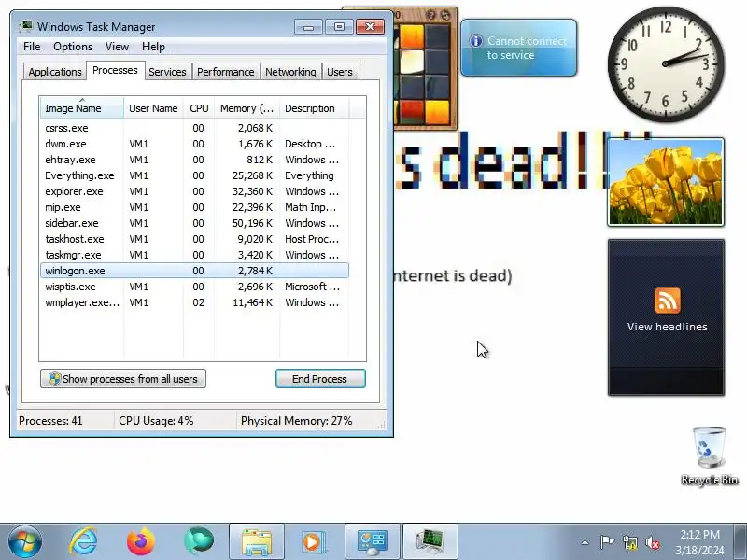747x560 pixels.
Task: Open the Recycle Bin desktop icon
Action: coord(710,456)
